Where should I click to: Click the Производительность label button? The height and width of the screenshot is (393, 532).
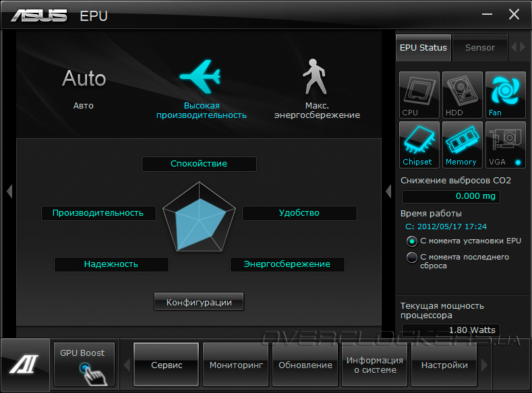[x=98, y=213]
